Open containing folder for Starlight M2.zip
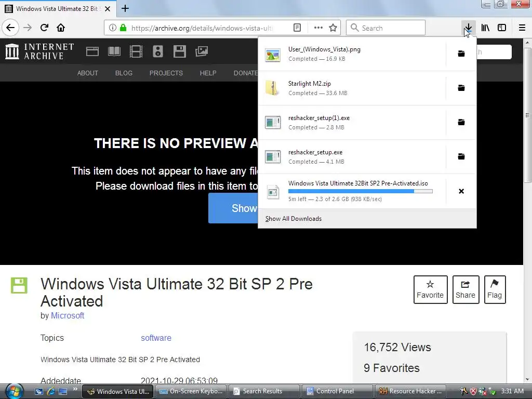The width and height of the screenshot is (532, 399). 461,88
